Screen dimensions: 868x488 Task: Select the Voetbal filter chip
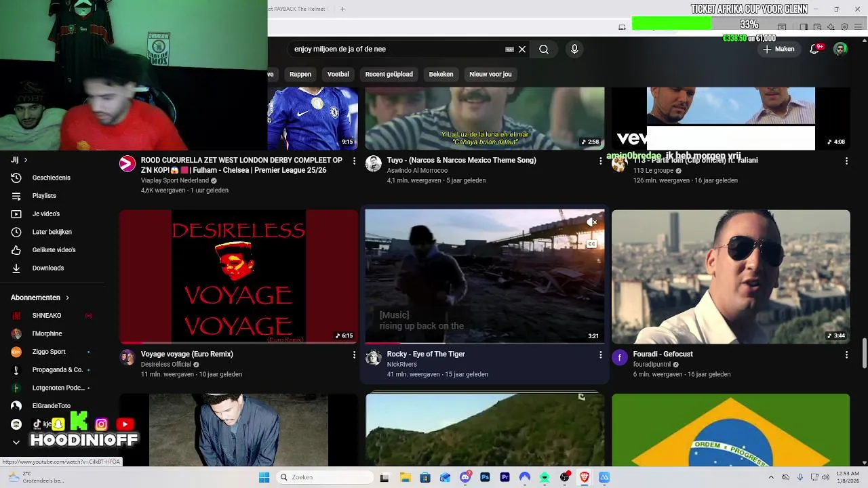click(x=338, y=74)
